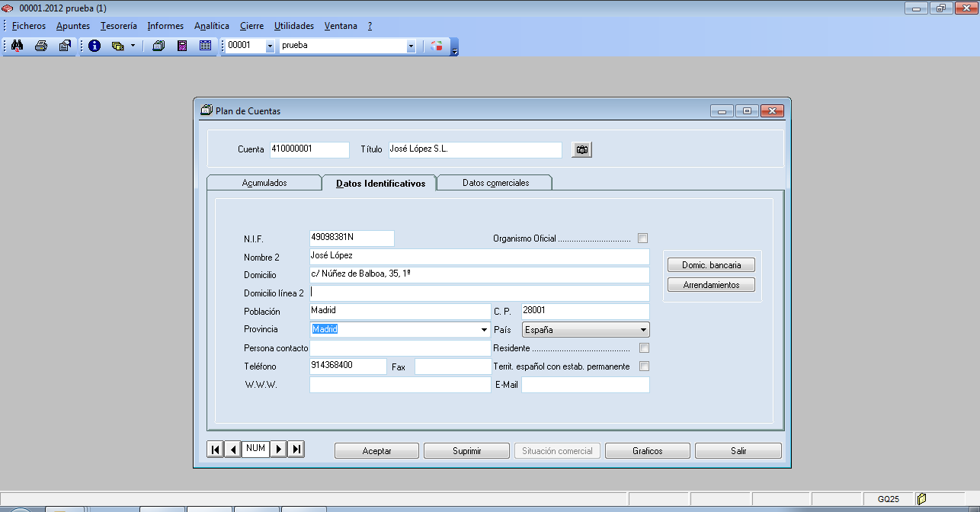Check Territ. español con estab. permanente
The image size is (980, 512).
coord(644,366)
